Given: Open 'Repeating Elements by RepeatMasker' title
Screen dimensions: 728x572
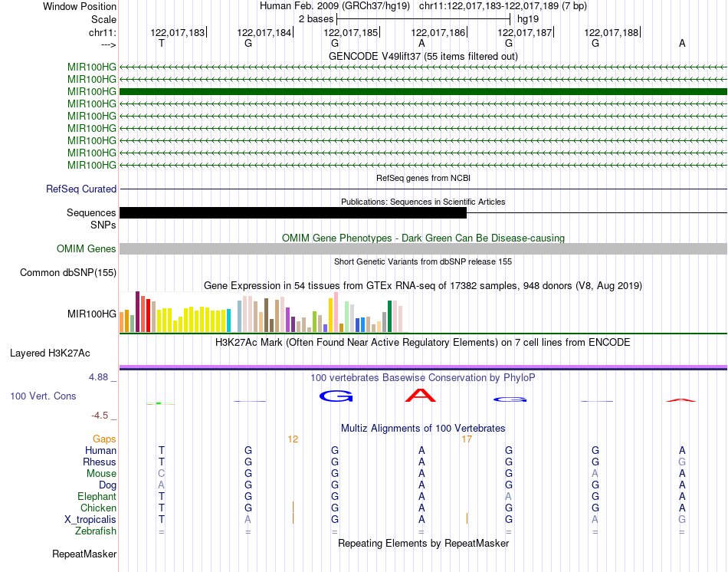Looking at the screenshot, I should 423,544.
